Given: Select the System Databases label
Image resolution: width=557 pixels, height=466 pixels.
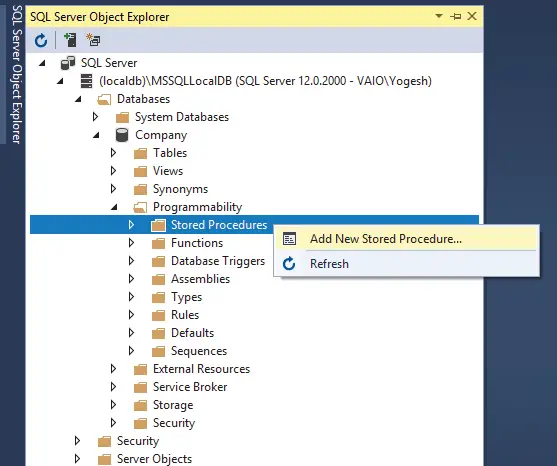Looking at the screenshot, I should [182, 117].
